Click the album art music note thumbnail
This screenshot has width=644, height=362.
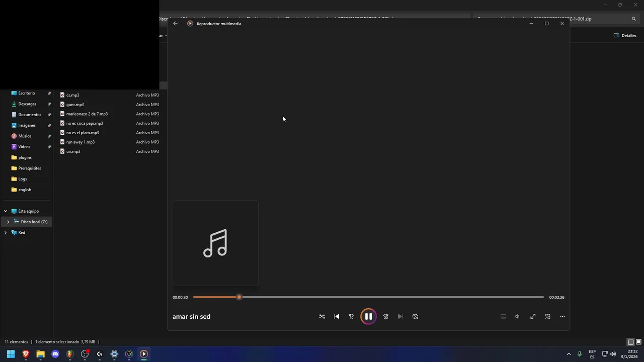(x=215, y=243)
